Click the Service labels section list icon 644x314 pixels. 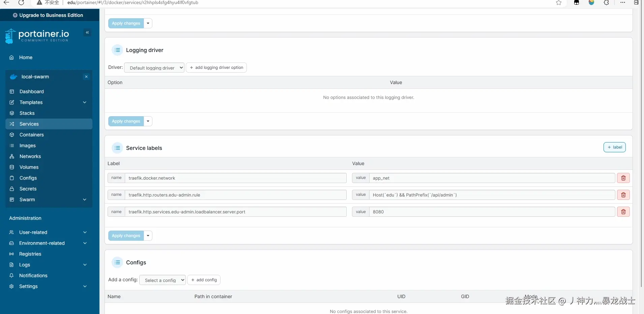pyautogui.click(x=117, y=148)
